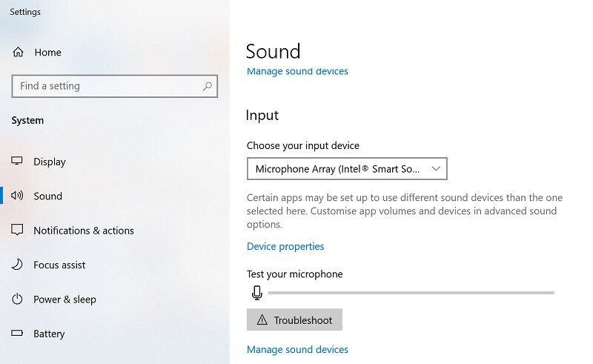
Task: Click the Battery icon in sidebar
Action: click(18, 334)
